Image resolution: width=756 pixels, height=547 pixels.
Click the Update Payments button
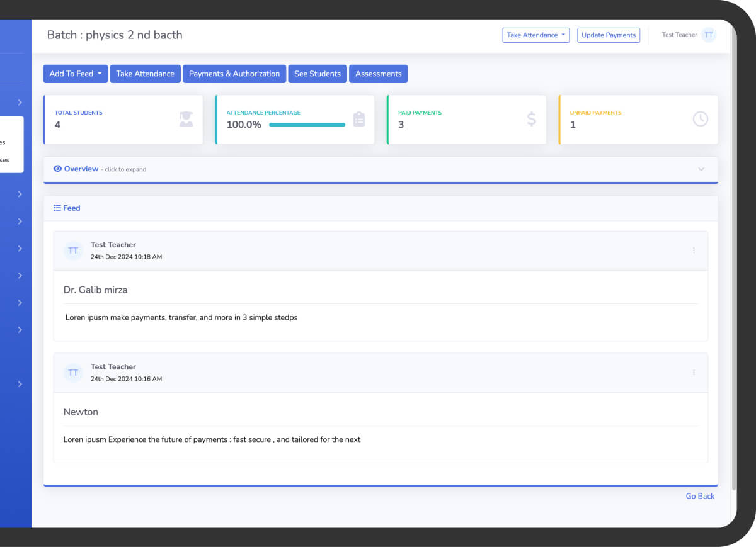(x=608, y=35)
